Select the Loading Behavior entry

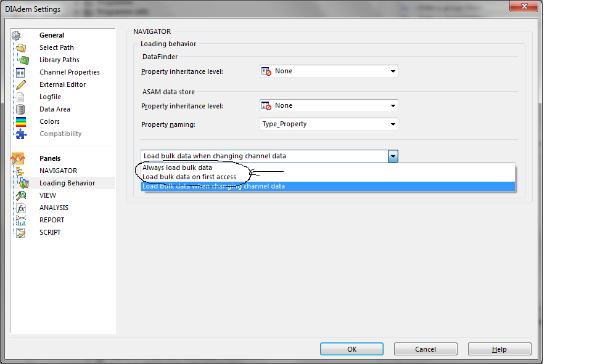[x=67, y=183]
